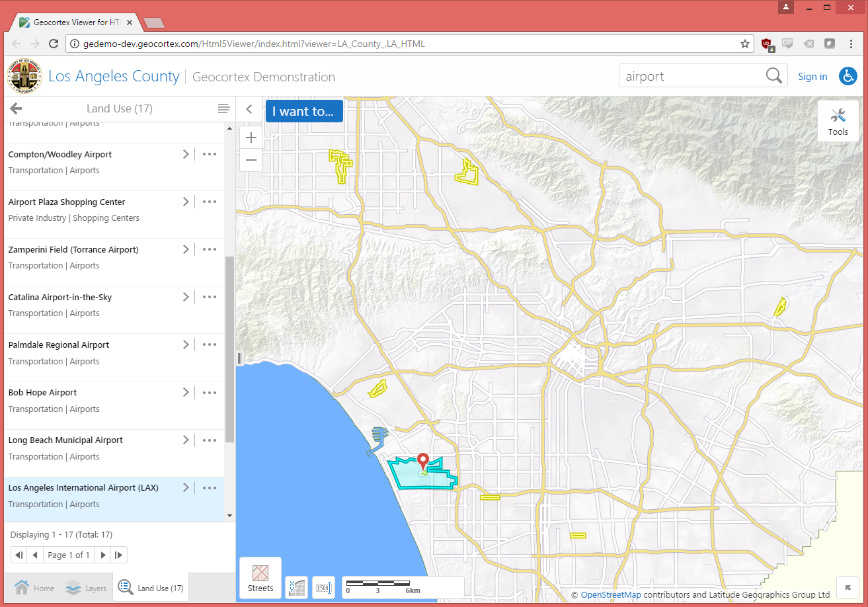Click the airport search input field
Viewport: 868px width, 607px height.
(x=691, y=76)
